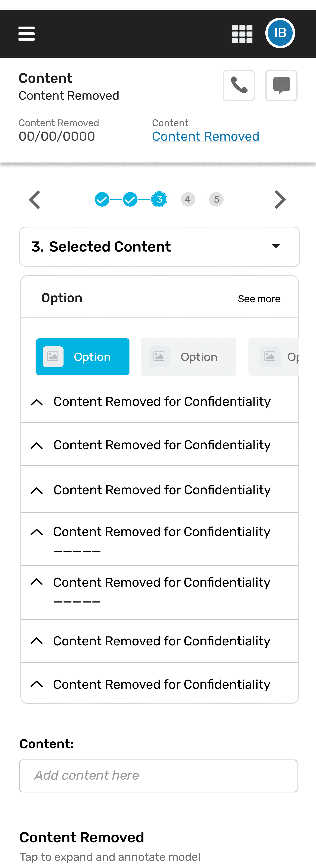
Task: Tap the chat message icon button
Action: [281, 86]
